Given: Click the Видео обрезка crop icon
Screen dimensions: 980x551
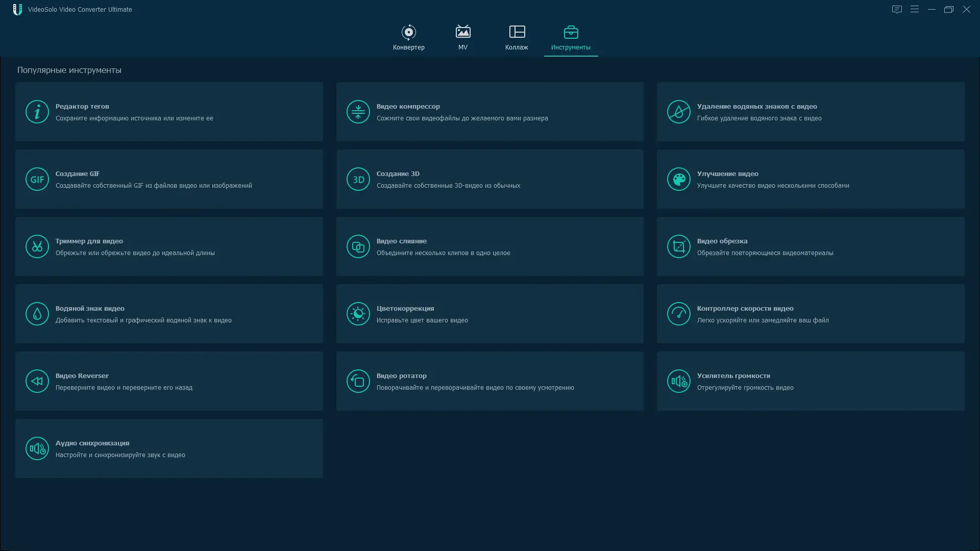Looking at the screenshot, I should point(678,246).
